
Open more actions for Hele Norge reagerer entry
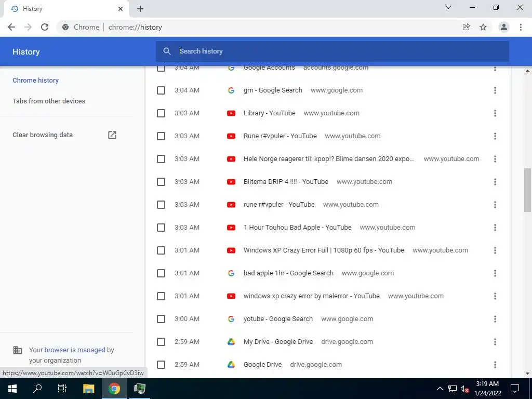point(495,159)
